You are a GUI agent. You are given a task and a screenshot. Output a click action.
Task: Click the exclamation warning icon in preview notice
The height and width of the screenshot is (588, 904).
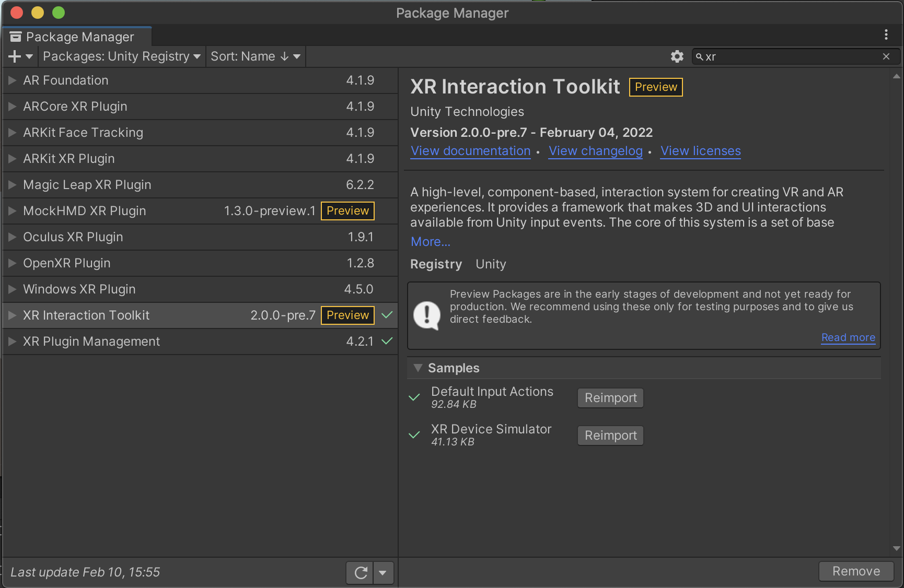coord(427,315)
